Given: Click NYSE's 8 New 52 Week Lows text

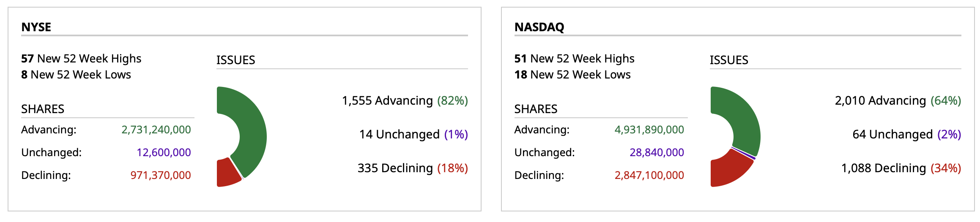Looking at the screenshot, I should [76, 75].
